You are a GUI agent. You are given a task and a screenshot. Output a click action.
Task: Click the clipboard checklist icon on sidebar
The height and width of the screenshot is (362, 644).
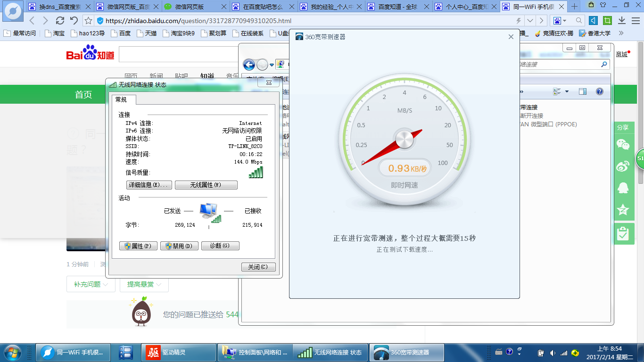(x=623, y=233)
